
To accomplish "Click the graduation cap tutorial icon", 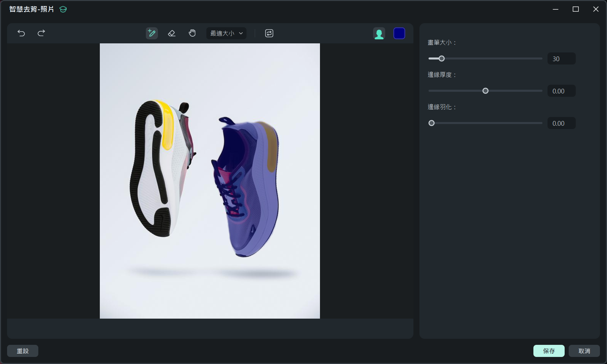I will pyautogui.click(x=63, y=9).
